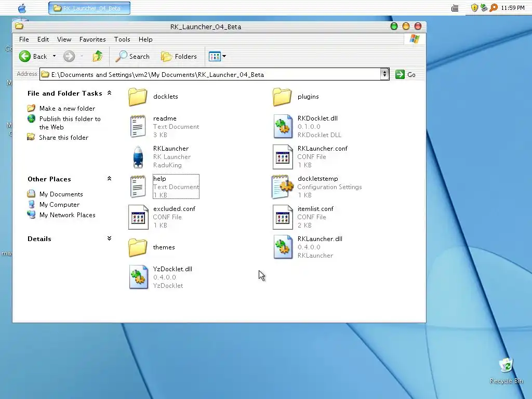Click the greyed Forward arrow button
Screen dimensions: 532x399
pos(69,56)
